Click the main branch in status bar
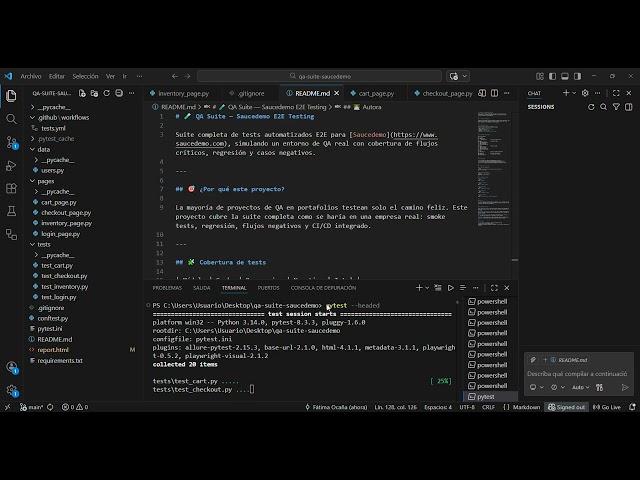Image resolution: width=640 pixels, height=480 pixels. click(x=31, y=407)
